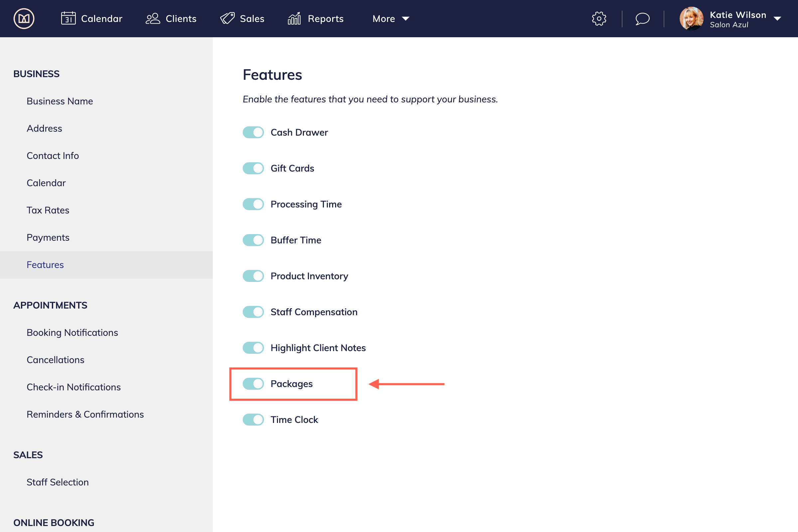
Task: Open Calendar from the top navigation
Action: point(92,19)
